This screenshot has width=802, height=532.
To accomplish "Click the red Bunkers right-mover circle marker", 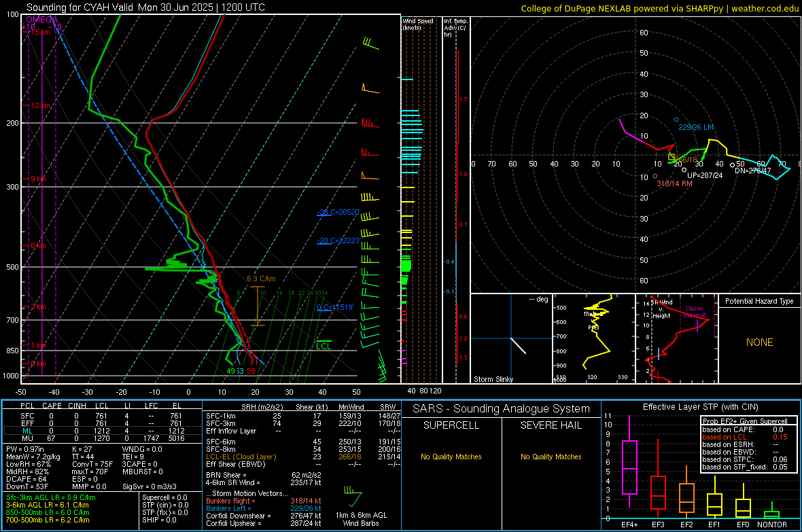I will [655, 176].
